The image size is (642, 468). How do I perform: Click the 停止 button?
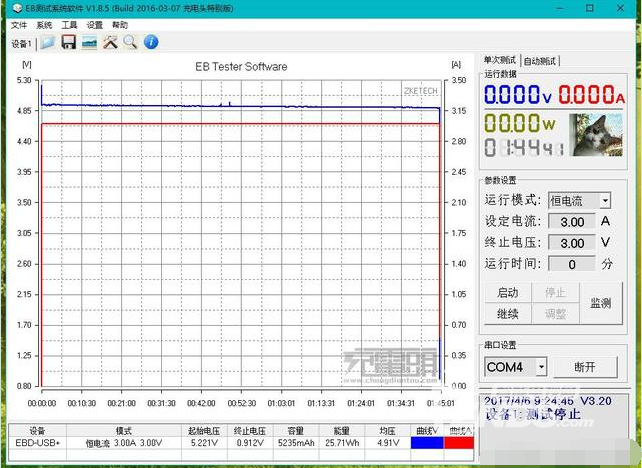pyautogui.click(x=555, y=293)
